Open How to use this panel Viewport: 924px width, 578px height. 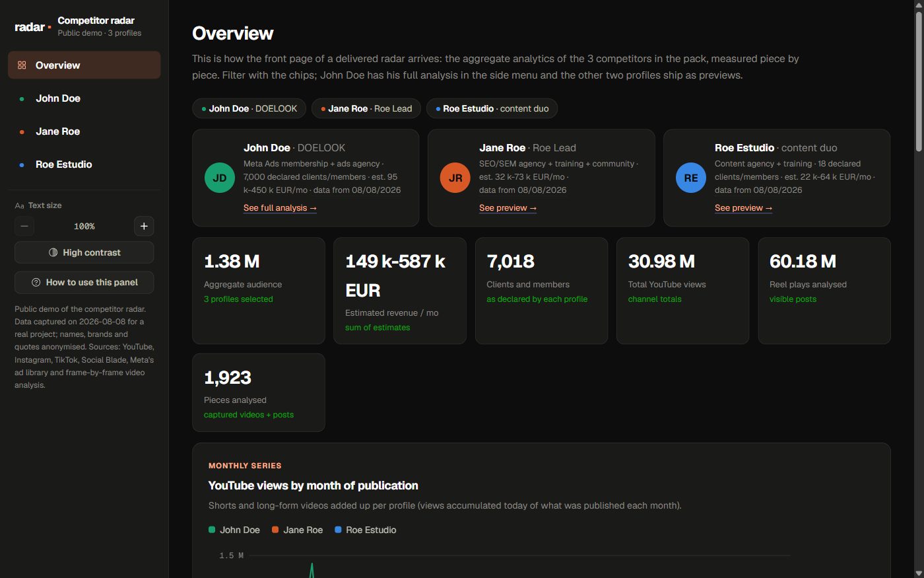[84, 282]
